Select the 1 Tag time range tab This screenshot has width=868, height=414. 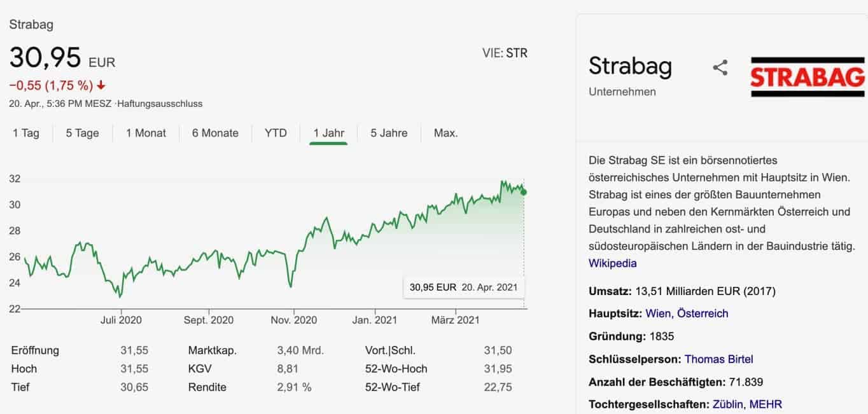(26, 133)
